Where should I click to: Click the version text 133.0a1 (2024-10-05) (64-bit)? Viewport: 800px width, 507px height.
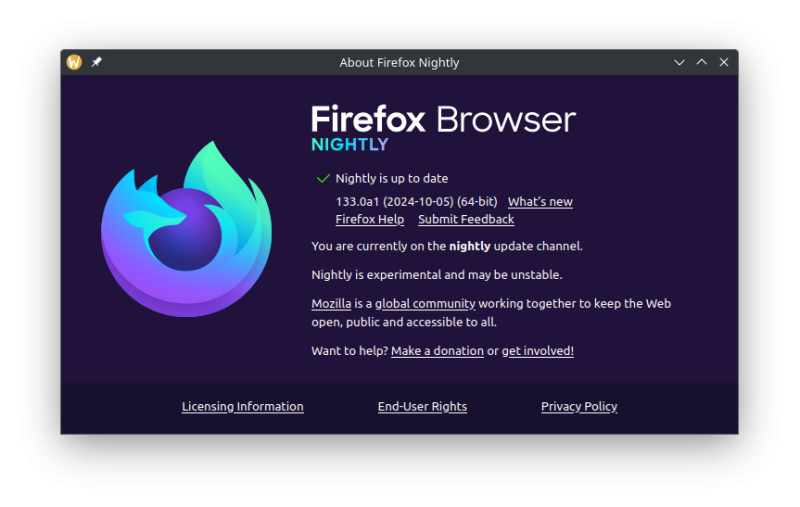[x=416, y=202]
